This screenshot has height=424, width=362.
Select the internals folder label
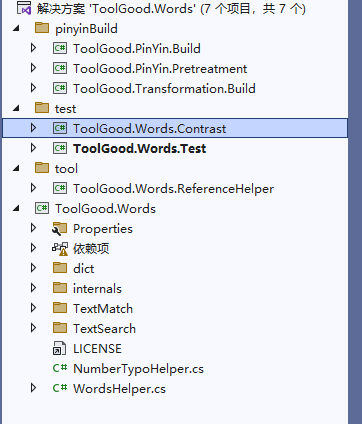(x=97, y=289)
